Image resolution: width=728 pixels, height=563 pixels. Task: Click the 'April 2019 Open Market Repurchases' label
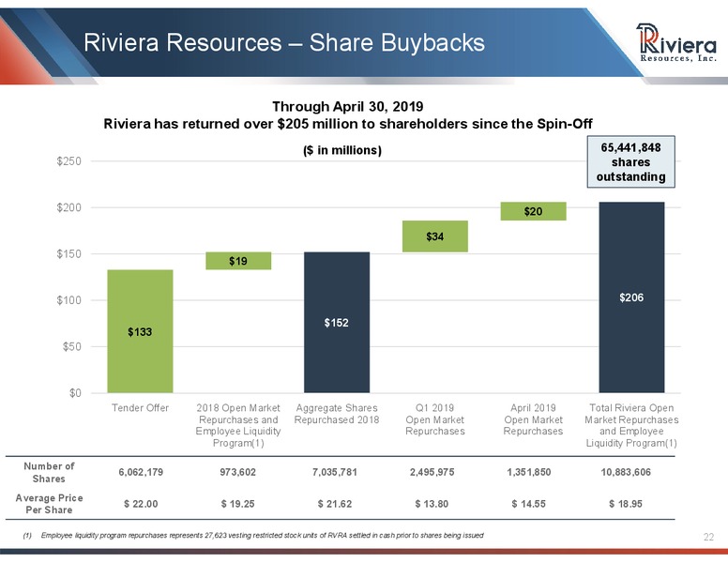tap(533, 419)
